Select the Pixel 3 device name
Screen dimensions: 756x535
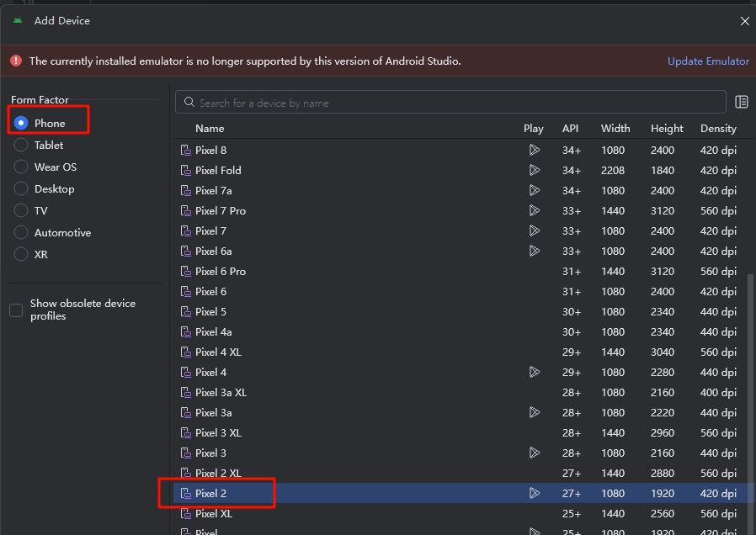coord(210,453)
